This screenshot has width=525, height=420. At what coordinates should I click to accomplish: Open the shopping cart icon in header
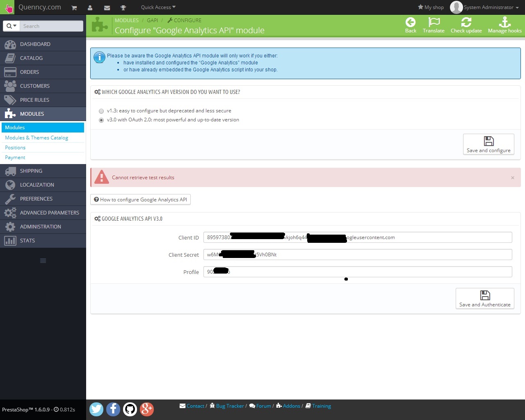pyautogui.click(x=74, y=7)
